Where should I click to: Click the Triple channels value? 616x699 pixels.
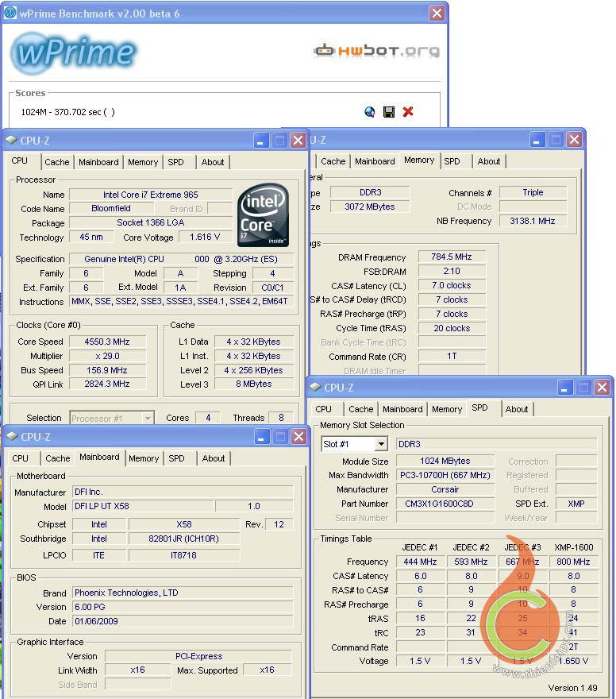(533, 192)
